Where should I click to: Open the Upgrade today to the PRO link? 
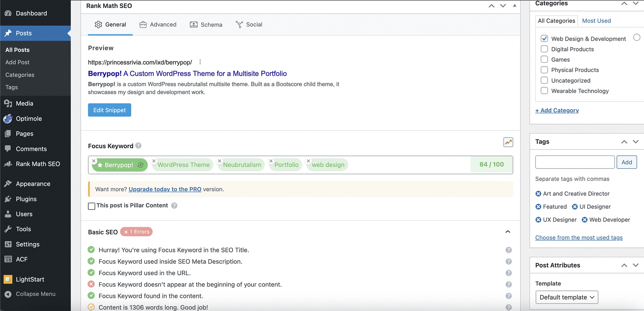[x=165, y=189]
